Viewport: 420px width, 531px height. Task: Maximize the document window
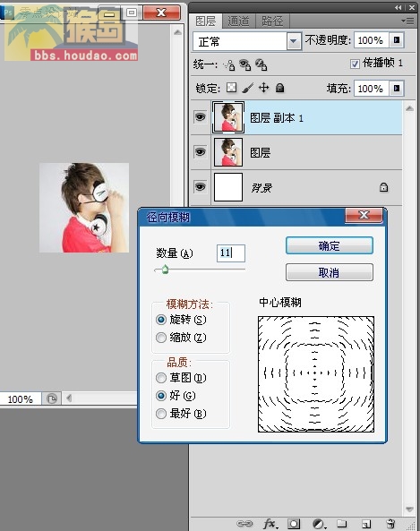click(132, 13)
